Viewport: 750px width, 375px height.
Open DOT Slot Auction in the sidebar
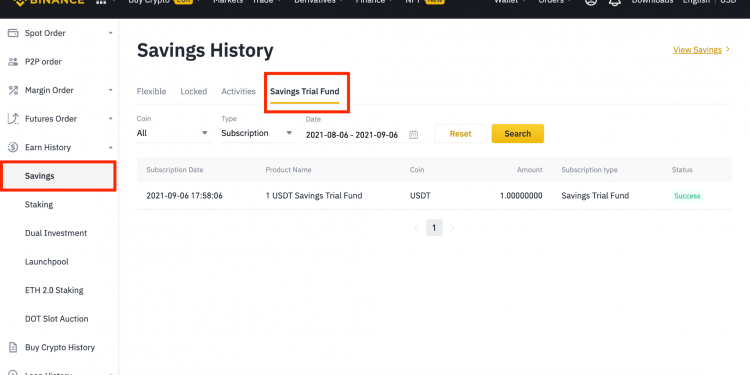coord(56,319)
